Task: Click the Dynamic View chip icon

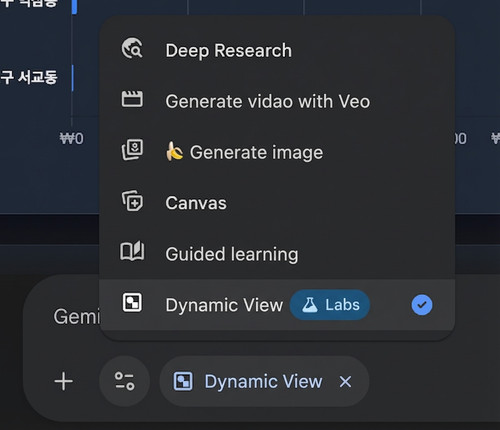Action: (x=183, y=381)
